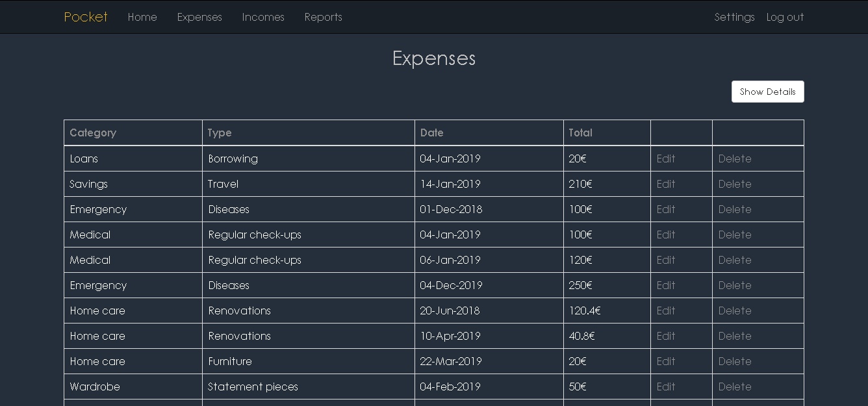Edit the Medical expense dated 04-Jan-2019

click(x=666, y=235)
